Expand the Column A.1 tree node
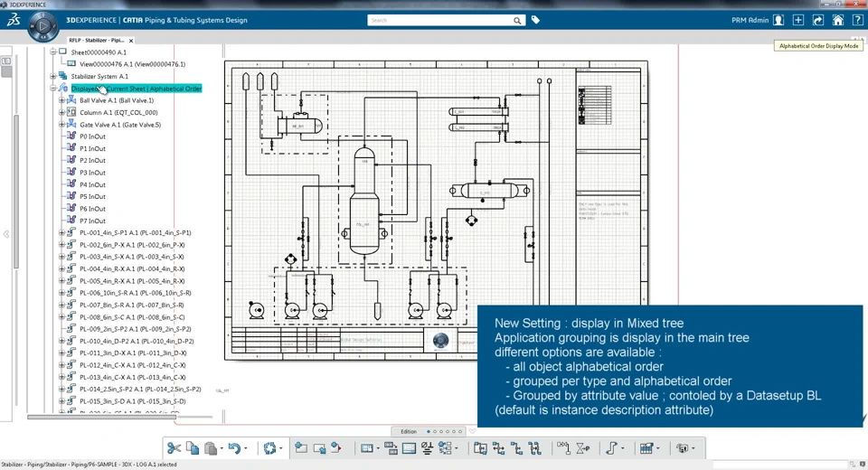Image resolution: width=868 pixels, height=470 pixels. (62, 112)
